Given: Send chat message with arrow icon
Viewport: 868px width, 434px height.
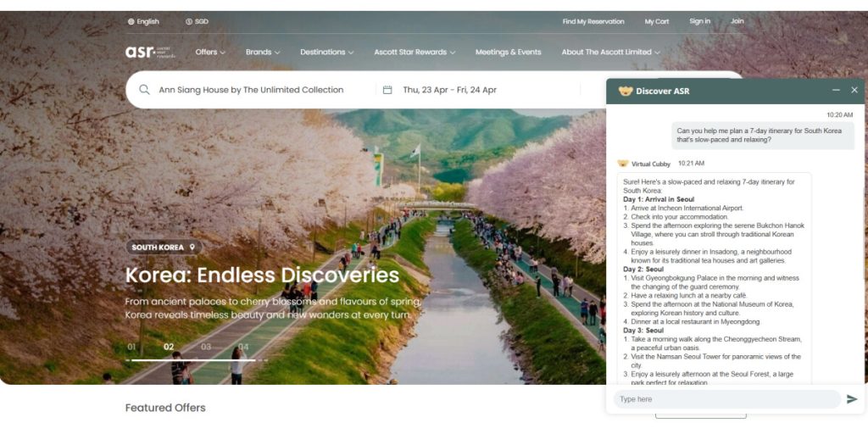Looking at the screenshot, I should pos(851,399).
